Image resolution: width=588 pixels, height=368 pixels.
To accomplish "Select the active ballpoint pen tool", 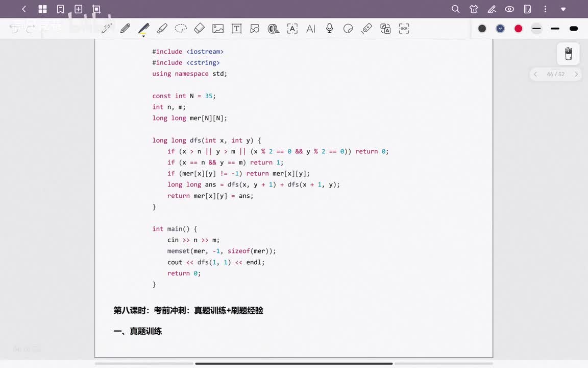I will [x=143, y=29].
